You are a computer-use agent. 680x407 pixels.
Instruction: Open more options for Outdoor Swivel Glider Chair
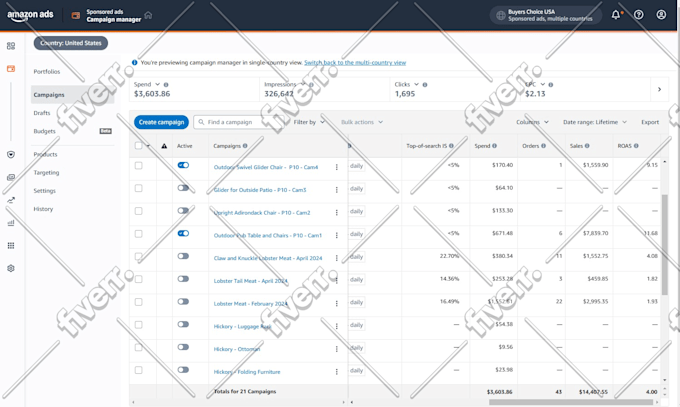click(337, 167)
